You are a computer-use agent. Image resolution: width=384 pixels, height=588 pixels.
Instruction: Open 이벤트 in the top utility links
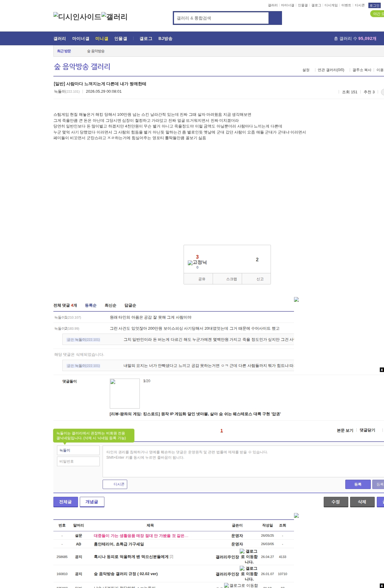pos(346,5)
